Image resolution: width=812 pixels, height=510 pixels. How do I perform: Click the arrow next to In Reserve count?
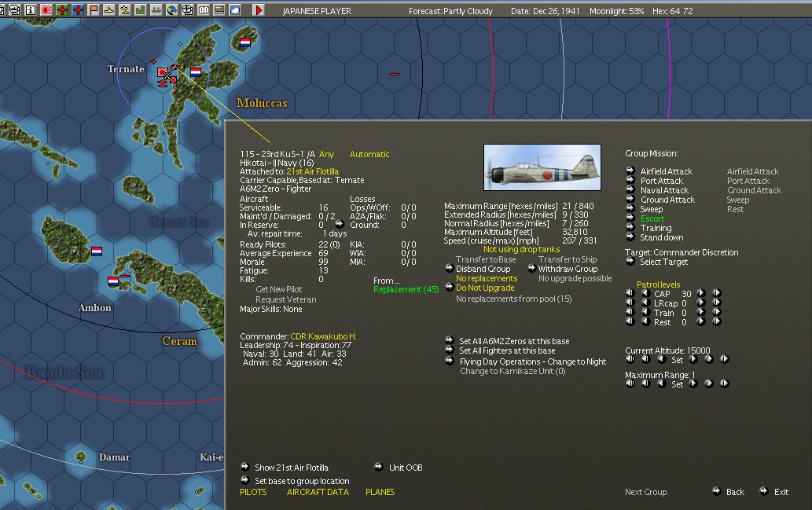point(340,224)
